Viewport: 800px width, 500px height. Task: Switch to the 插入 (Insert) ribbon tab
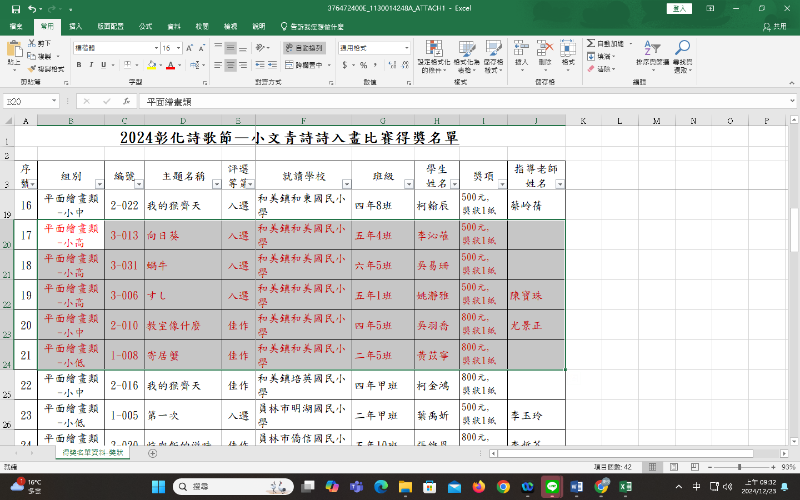(x=76, y=25)
